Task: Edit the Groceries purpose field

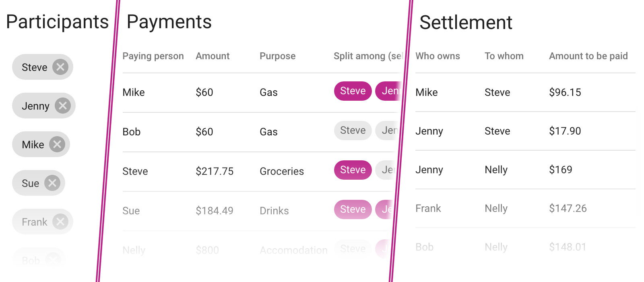Action: point(282,171)
